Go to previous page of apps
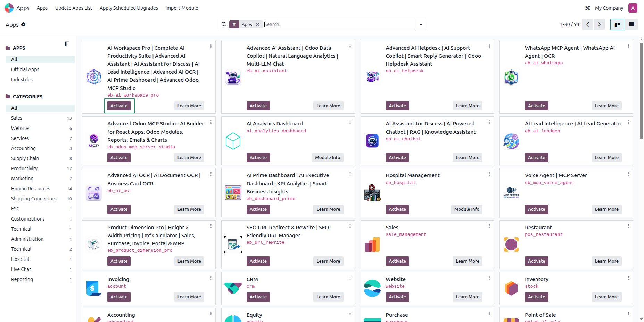Image resolution: width=644 pixels, height=322 pixels. click(588, 24)
